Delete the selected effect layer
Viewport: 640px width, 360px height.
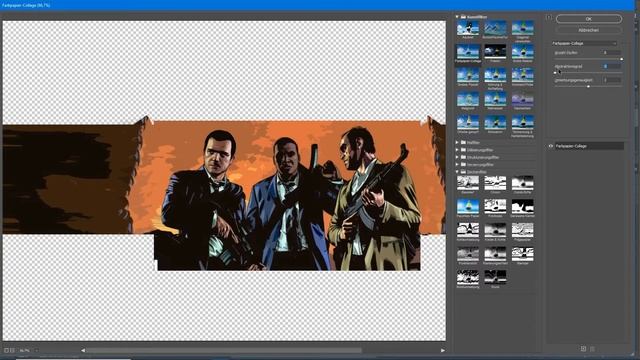[x=592, y=349]
